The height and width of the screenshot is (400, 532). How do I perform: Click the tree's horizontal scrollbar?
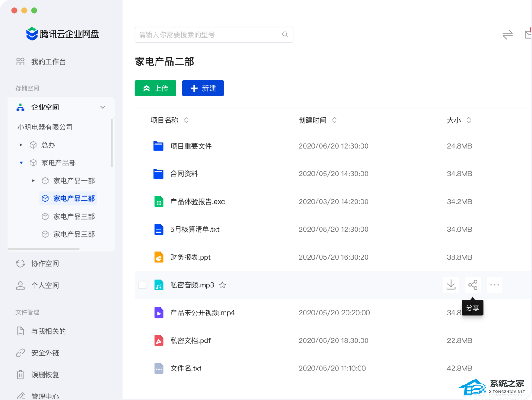pyautogui.click(x=44, y=249)
